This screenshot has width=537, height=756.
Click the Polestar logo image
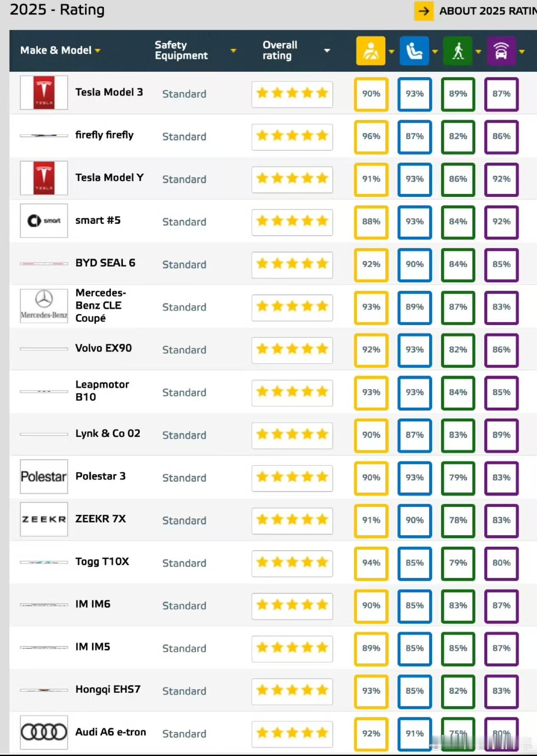[x=44, y=477]
